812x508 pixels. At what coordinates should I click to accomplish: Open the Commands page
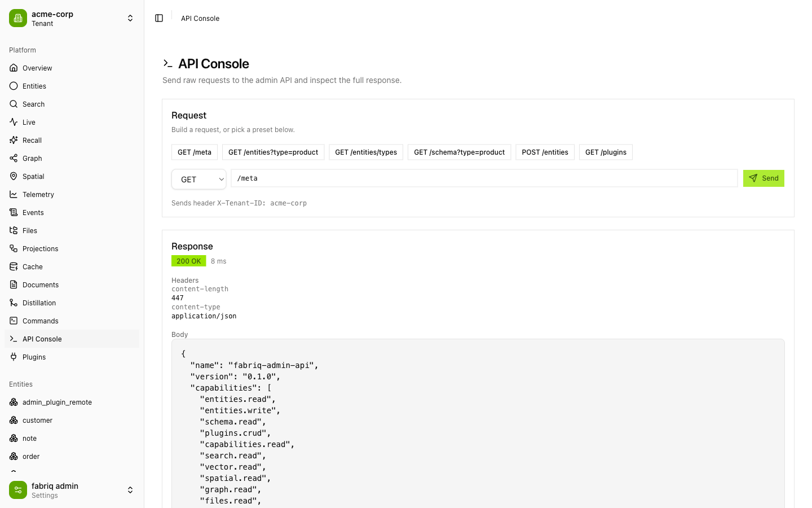(x=72, y=321)
